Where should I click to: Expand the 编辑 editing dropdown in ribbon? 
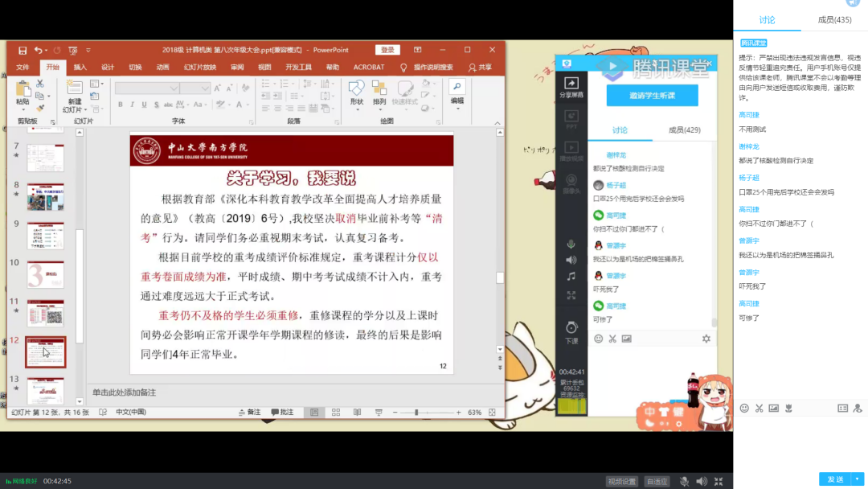coord(457,92)
